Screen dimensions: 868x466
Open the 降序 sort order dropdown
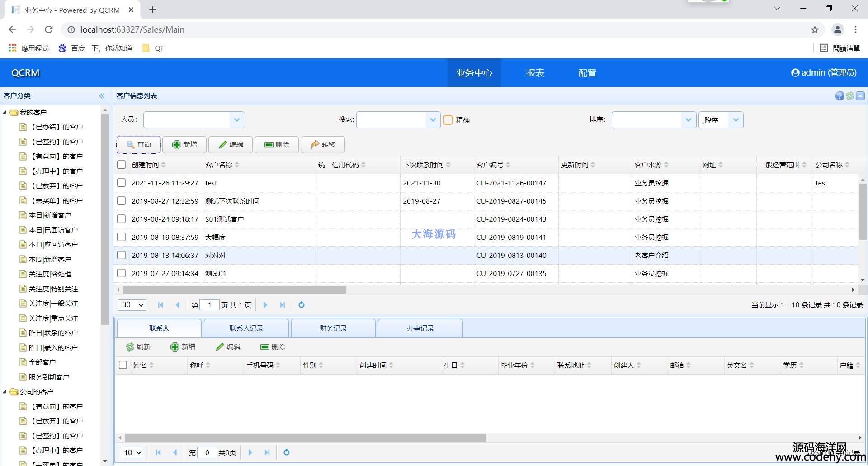coord(736,120)
